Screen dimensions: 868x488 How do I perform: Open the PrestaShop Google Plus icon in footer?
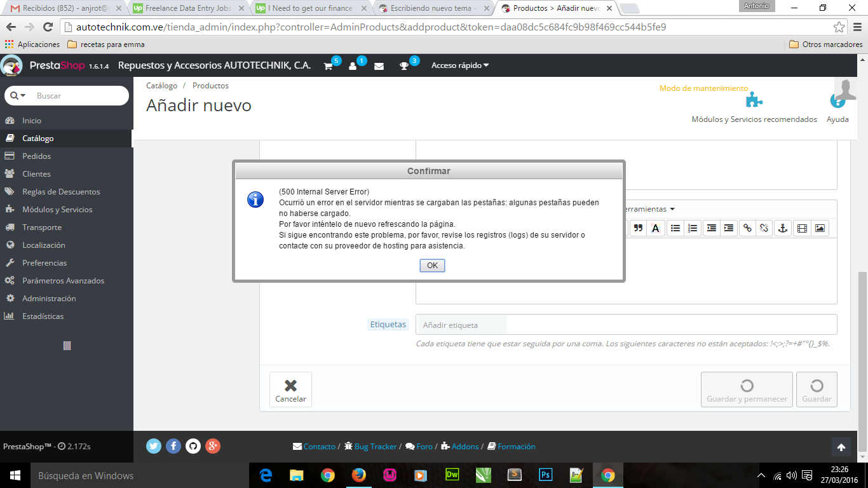[213, 446]
